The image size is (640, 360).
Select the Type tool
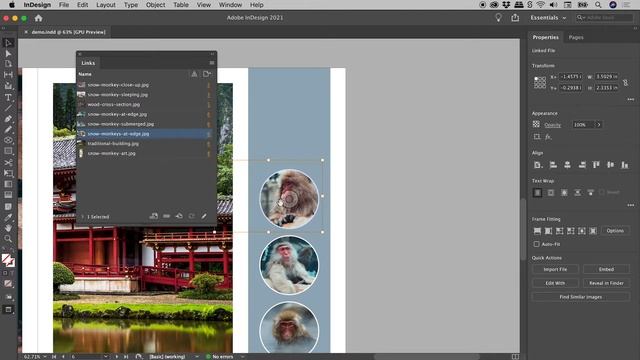pos(8,97)
